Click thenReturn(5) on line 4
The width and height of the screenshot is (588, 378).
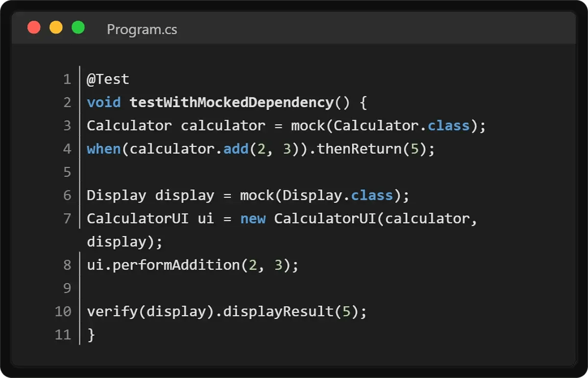pyautogui.click(x=372, y=149)
